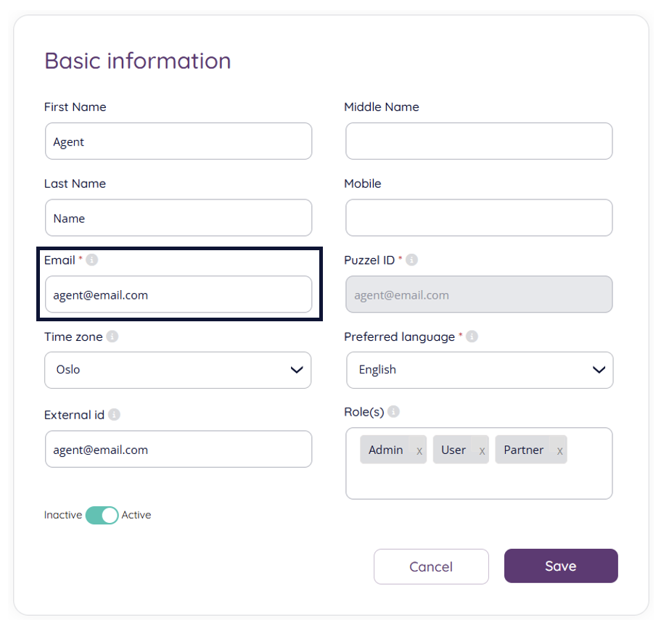669x644 pixels.
Task: Remove the User role tag
Action: click(482, 450)
